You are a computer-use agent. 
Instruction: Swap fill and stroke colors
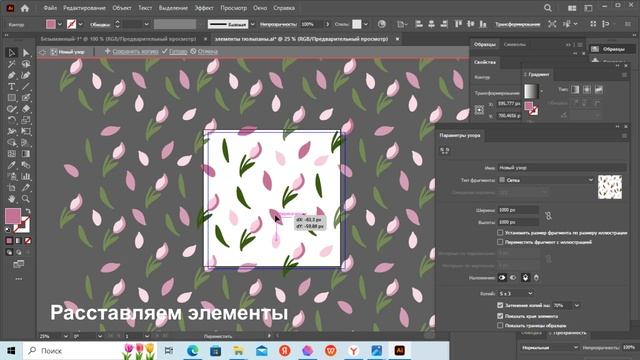[28, 211]
